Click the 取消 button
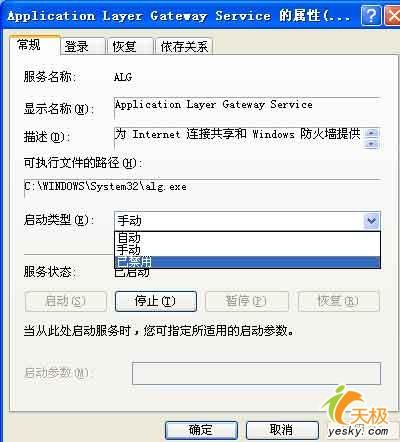The width and height of the screenshot is (400, 442). (282, 430)
